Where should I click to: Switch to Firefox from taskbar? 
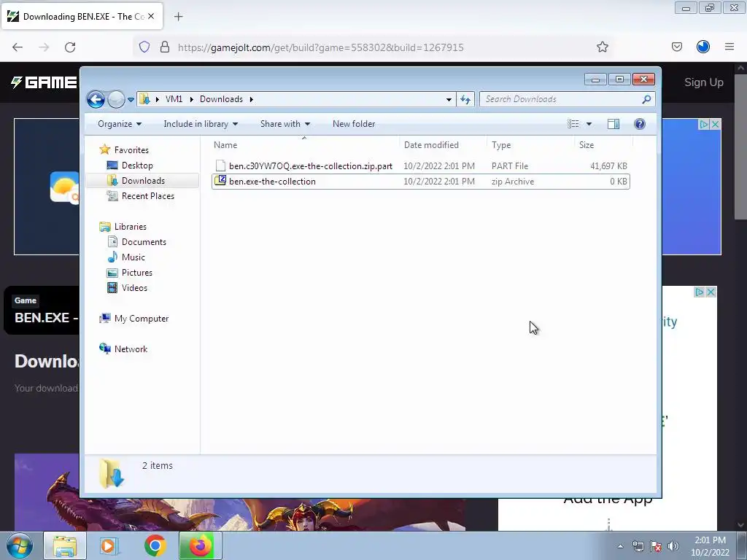tap(201, 545)
